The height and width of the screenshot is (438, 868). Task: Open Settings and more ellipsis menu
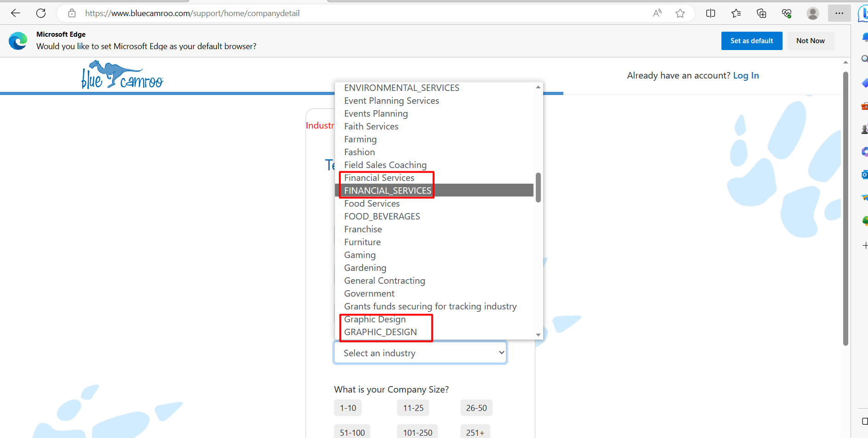click(x=840, y=13)
